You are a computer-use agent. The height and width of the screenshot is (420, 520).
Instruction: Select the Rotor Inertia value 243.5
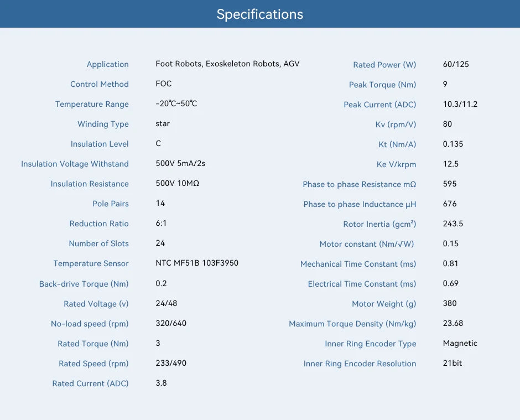(x=453, y=224)
